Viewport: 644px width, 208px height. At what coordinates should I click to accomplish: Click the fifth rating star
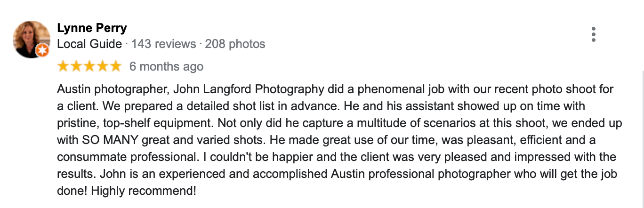115,67
